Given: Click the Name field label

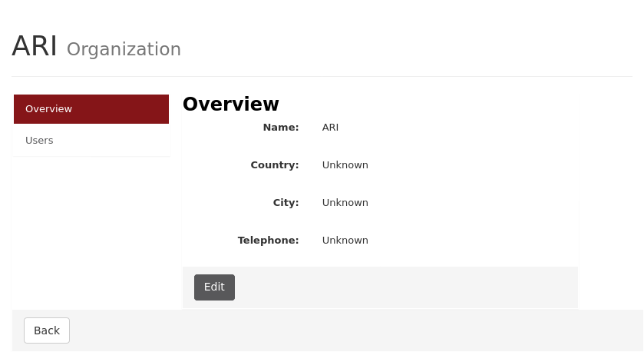Looking at the screenshot, I should pos(281,128).
